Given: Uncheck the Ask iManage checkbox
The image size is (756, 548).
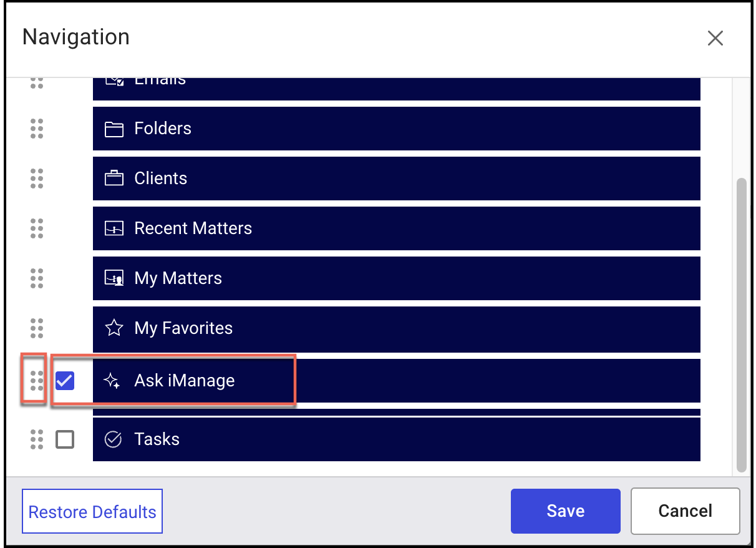Looking at the screenshot, I should click(65, 380).
